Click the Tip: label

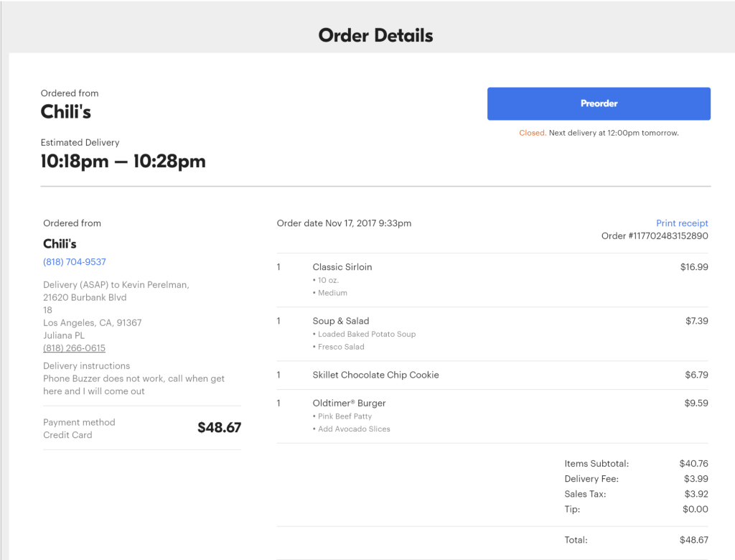click(x=572, y=509)
